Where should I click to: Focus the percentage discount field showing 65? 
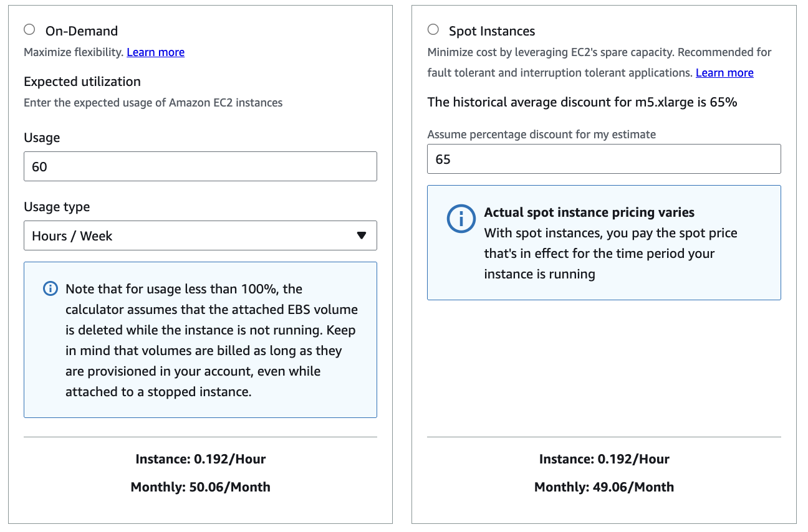click(604, 159)
